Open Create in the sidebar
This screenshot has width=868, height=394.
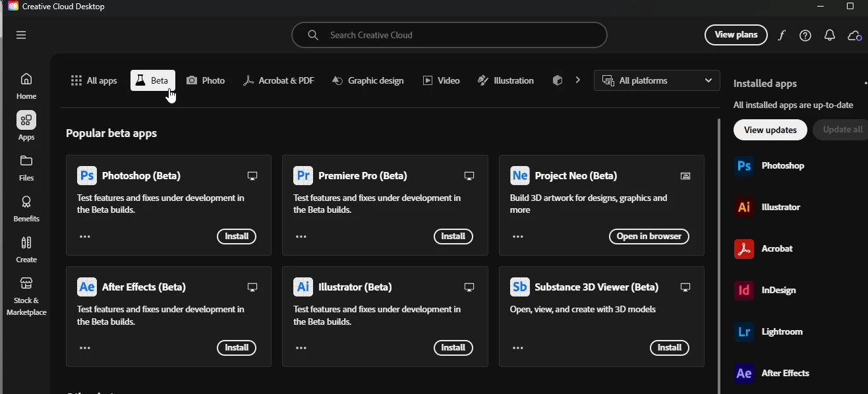[26, 250]
